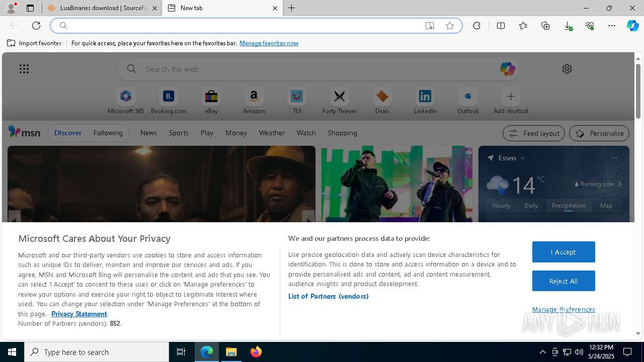Image resolution: width=644 pixels, height=362 pixels.
Task: Open Booking.com shortcut
Action: tap(169, 101)
